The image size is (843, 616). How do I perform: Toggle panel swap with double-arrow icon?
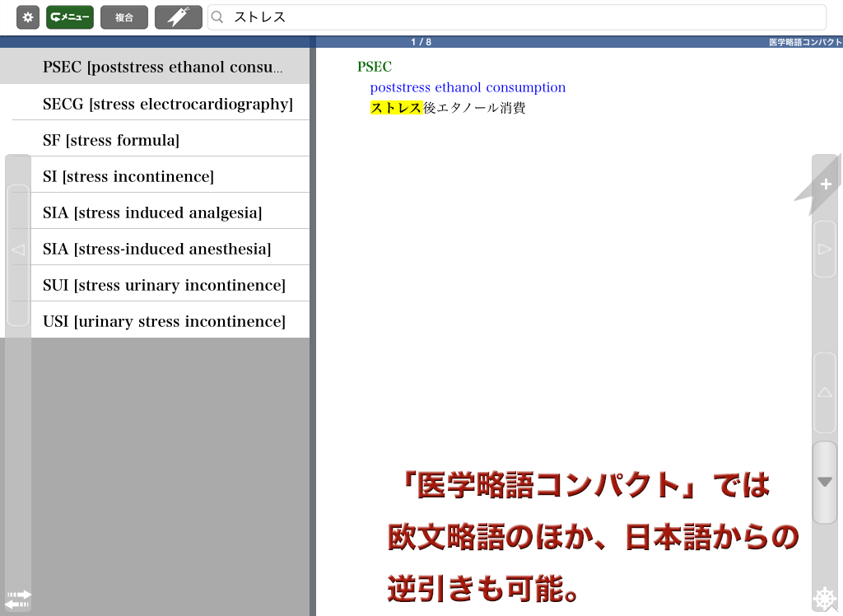click(17, 599)
